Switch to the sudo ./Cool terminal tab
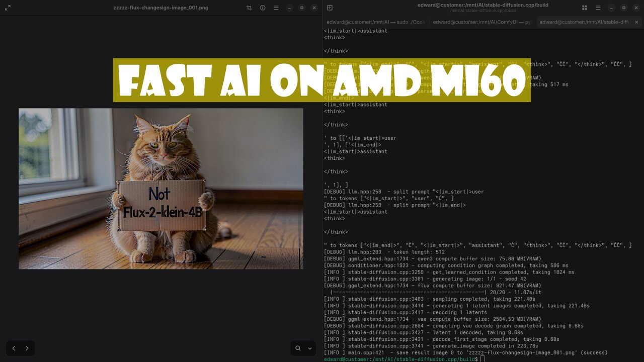This screenshot has width=644, height=362. coord(376,22)
